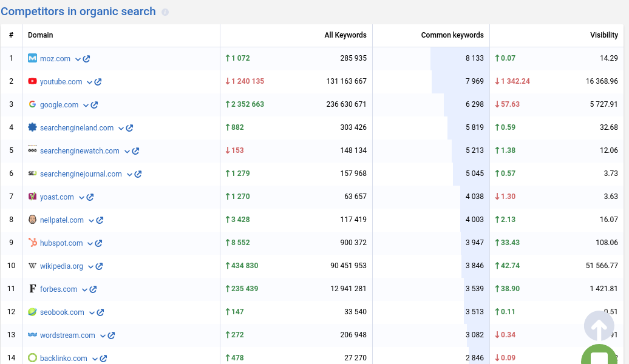Open the yoast.com dropdown chevron
The height and width of the screenshot is (364, 629).
[x=81, y=198]
